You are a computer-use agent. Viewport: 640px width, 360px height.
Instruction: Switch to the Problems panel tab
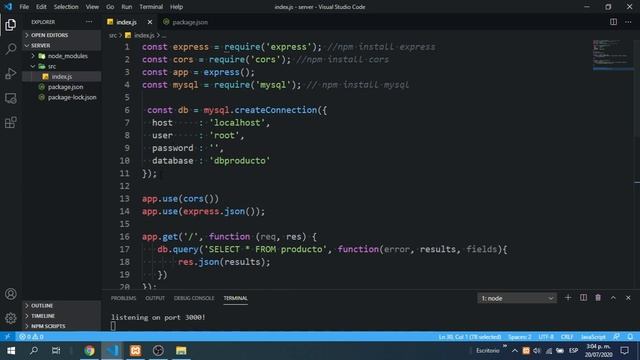pyautogui.click(x=123, y=298)
